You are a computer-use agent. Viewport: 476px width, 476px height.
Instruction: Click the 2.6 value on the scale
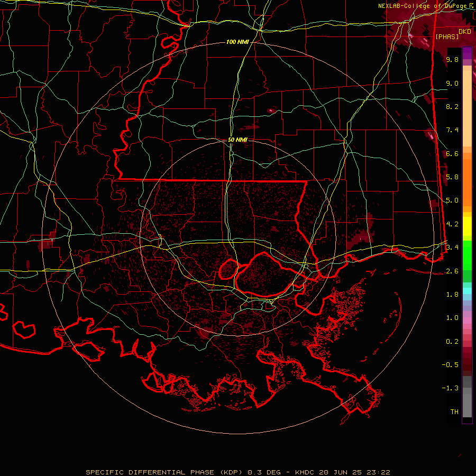coord(452,271)
